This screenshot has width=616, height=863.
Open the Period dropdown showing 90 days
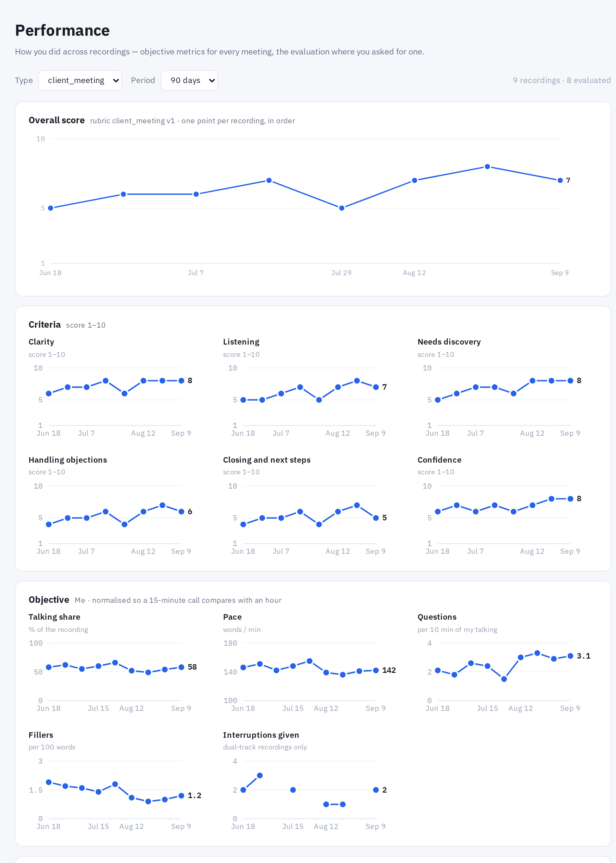[189, 80]
